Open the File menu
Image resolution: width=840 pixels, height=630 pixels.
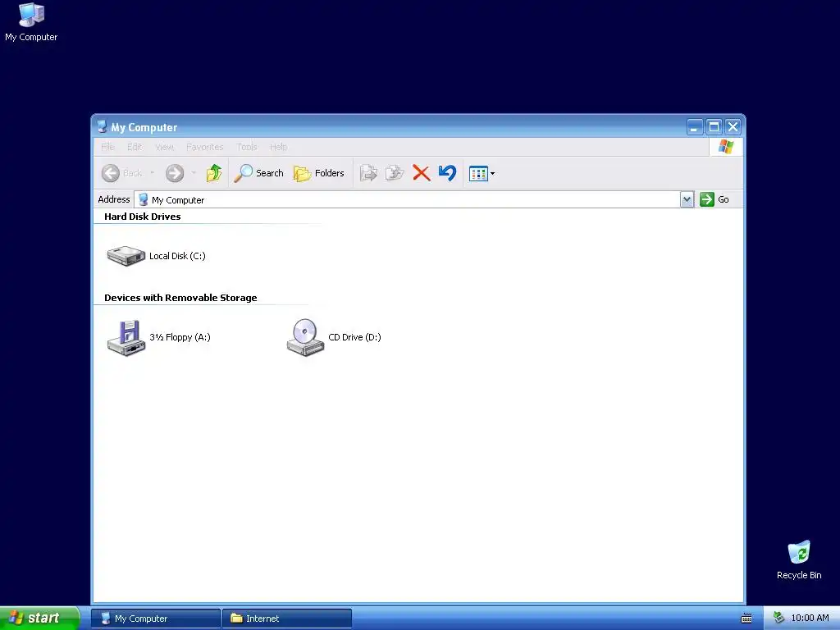click(x=107, y=147)
